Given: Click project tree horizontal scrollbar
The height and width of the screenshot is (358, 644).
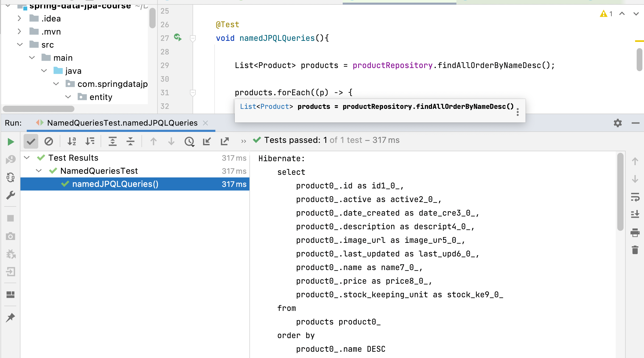Looking at the screenshot, I should point(39,108).
